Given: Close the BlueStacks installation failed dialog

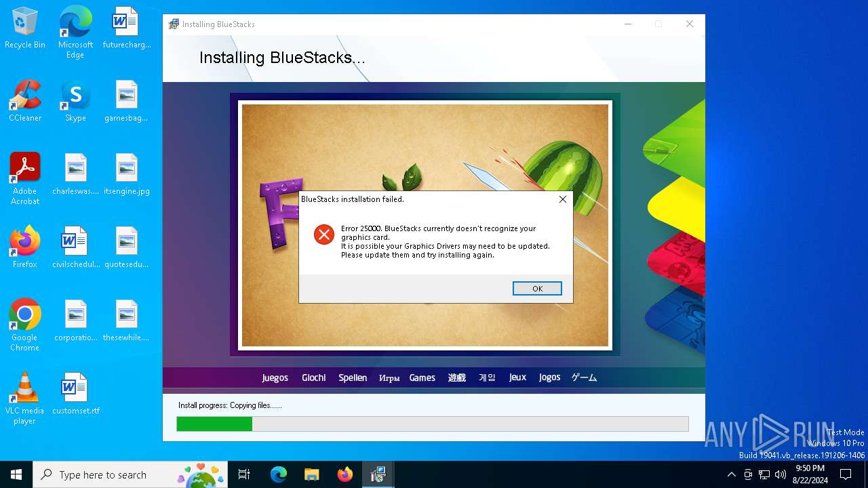Looking at the screenshot, I should pyautogui.click(x=562, y=199).
